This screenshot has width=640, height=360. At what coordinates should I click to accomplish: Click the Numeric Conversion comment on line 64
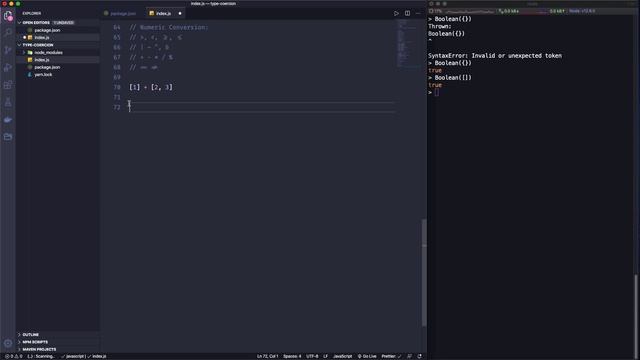169,27
